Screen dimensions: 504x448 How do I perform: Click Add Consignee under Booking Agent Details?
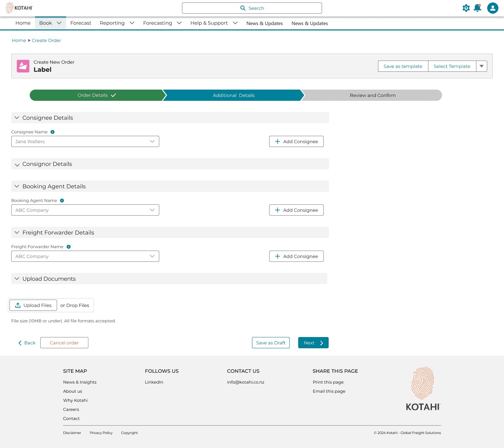[296, 210]
